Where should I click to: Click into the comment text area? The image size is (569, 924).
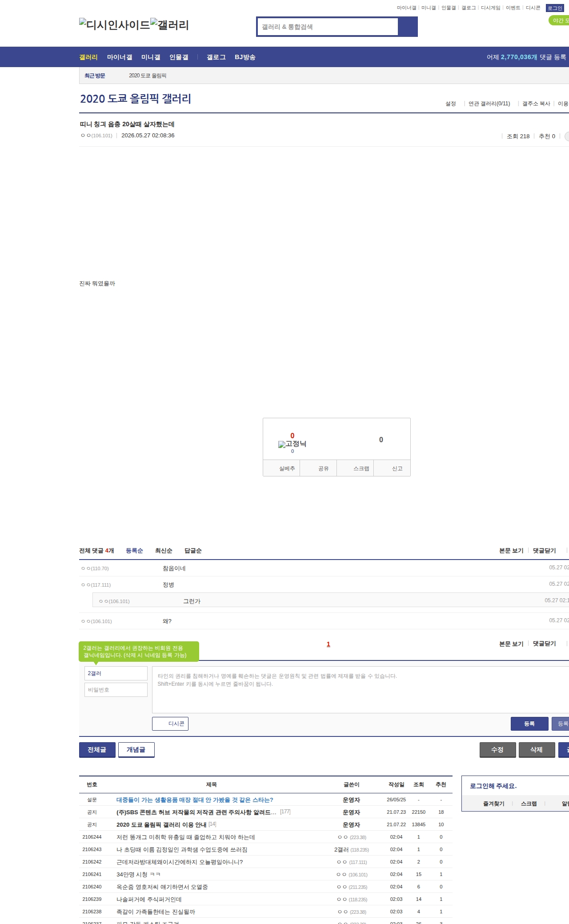tap(361, 690)
